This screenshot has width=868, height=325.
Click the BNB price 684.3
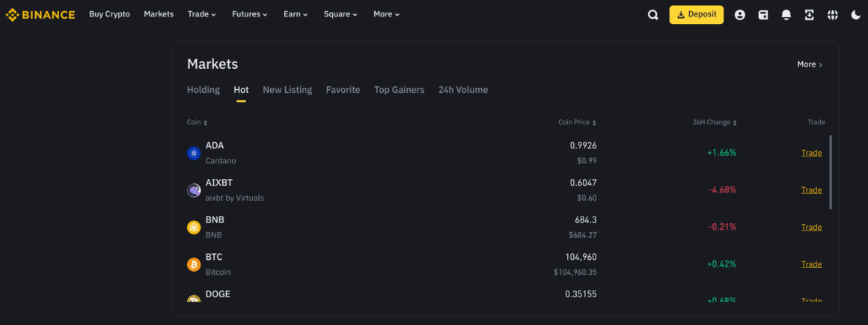(x=586, y=220)
